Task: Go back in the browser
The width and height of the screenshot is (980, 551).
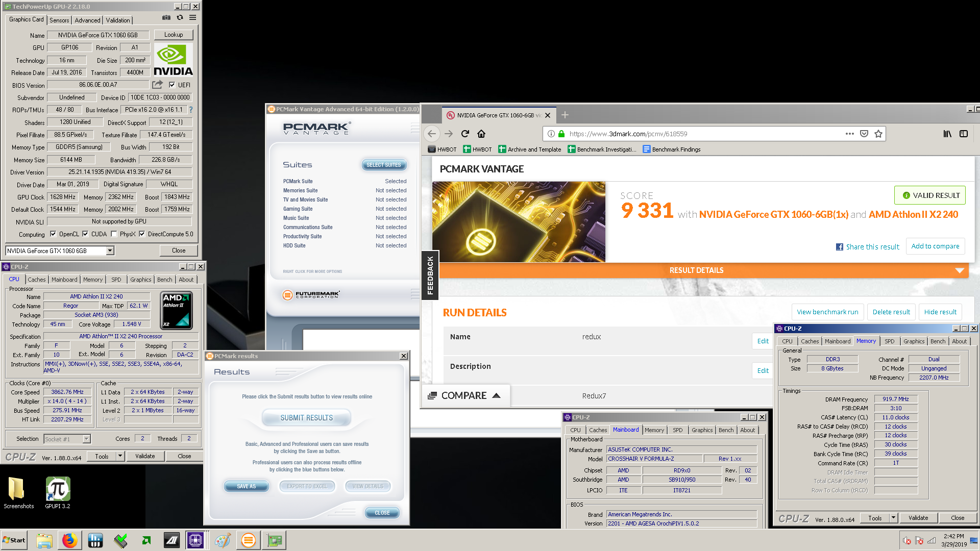Action: pos(432,134)
